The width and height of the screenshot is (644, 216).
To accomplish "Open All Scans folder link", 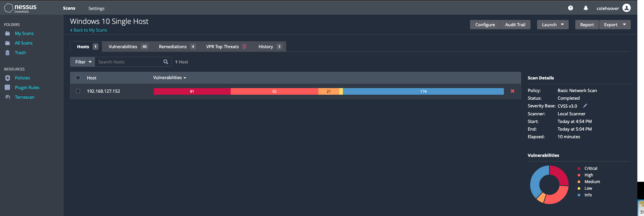I will [24, 43].
